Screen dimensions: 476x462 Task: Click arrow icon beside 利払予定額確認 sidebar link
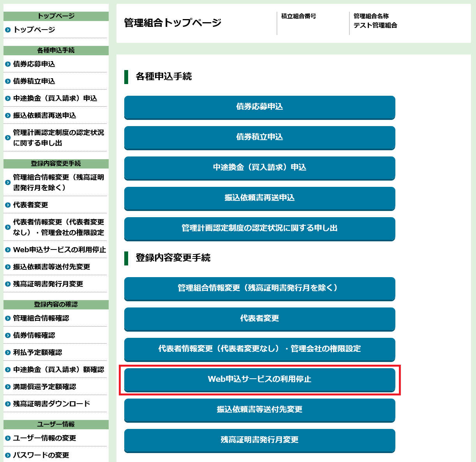tap(8, 352)
